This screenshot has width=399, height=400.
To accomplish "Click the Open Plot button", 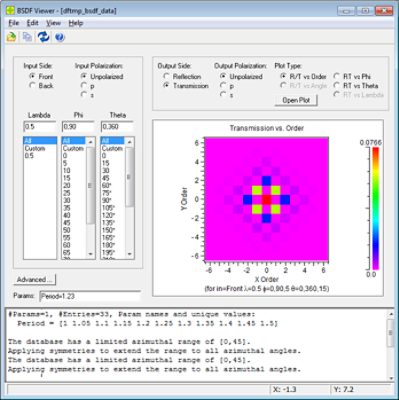I will click(x=296, y=100).
